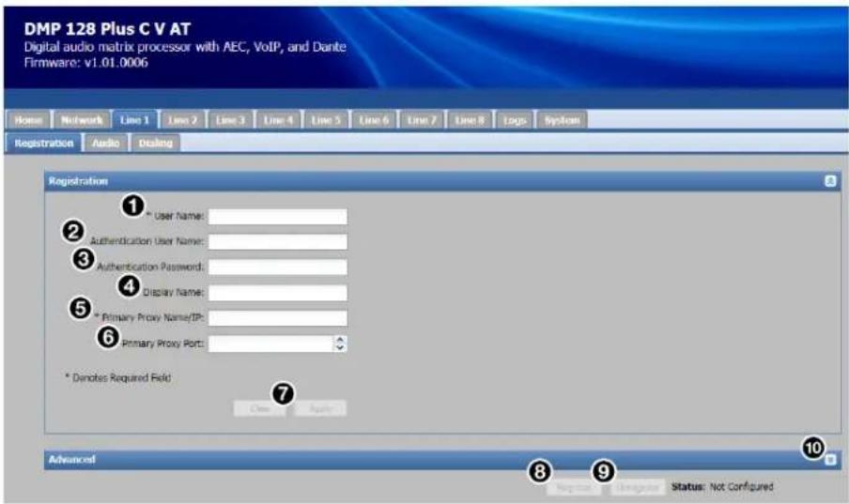Increase the Primary Proxy Port value
The image size is (849, 504).
coord(340,340)
